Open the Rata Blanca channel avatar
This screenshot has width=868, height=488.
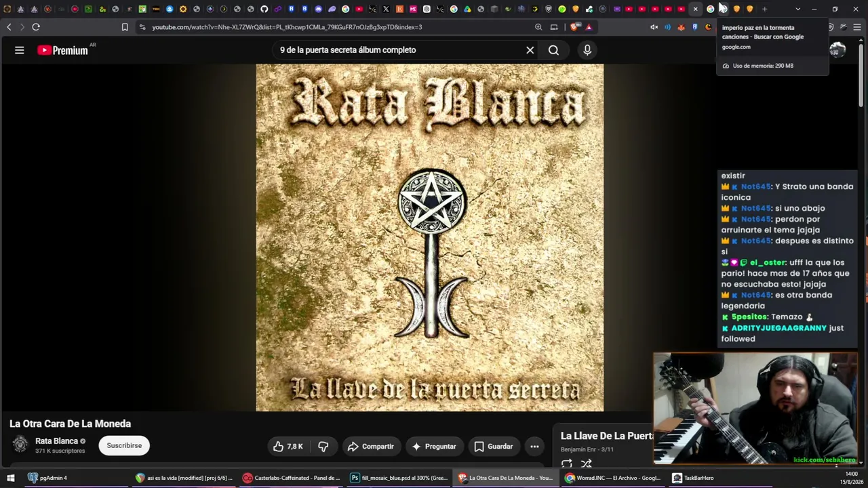pyautogui.click(x=20, y=445)
